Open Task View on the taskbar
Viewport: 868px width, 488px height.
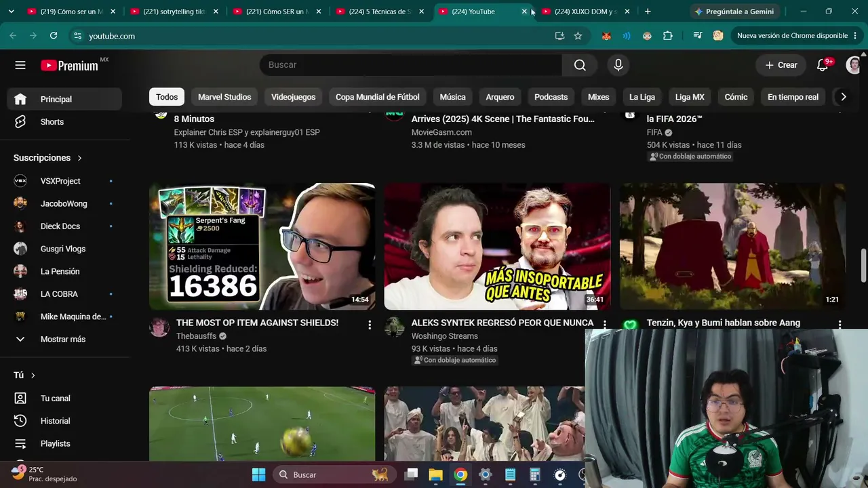coord(411,474)
